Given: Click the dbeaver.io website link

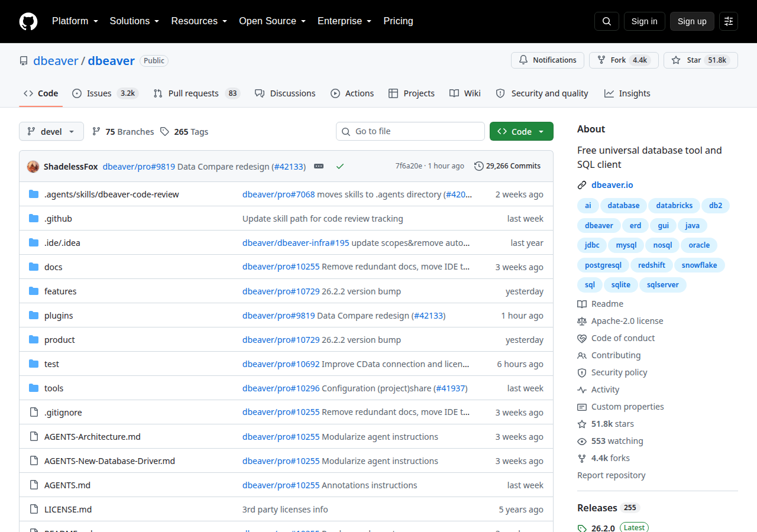Looking at the screenshot, I should tap(612, 185).
